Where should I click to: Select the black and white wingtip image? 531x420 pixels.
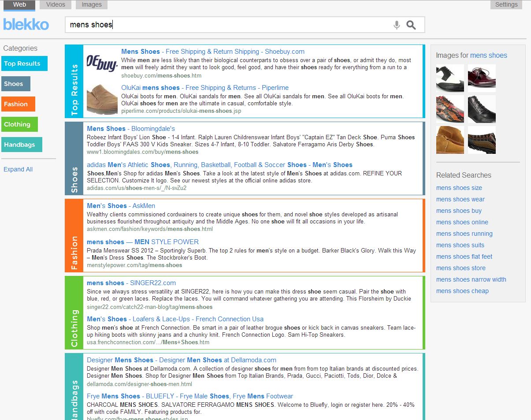coord(450,78)
